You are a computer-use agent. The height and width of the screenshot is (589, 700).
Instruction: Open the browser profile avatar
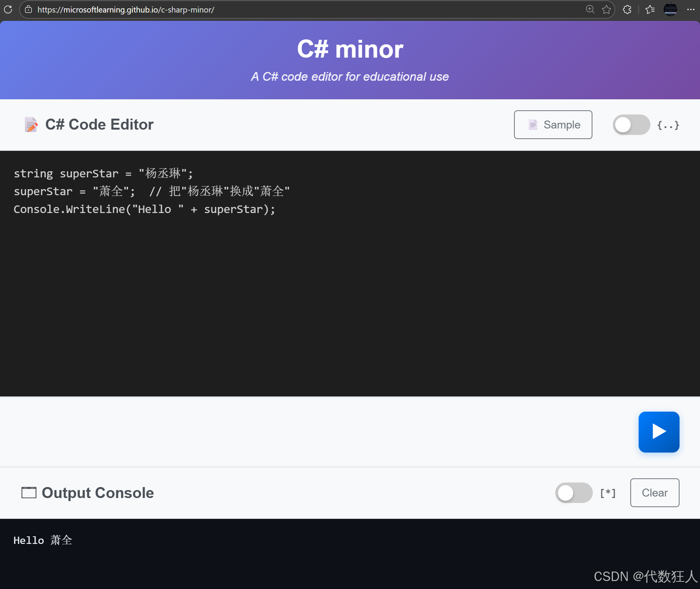(670, 9)
